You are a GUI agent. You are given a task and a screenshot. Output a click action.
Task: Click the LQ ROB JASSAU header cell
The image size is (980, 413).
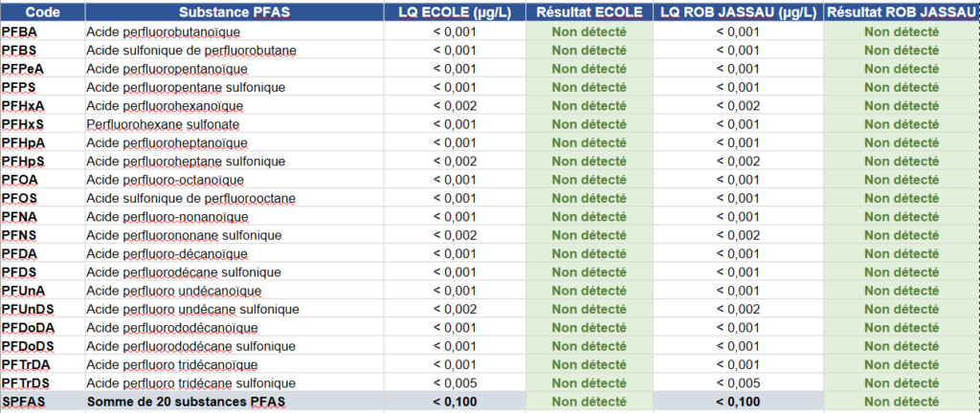tap(737, 12)
